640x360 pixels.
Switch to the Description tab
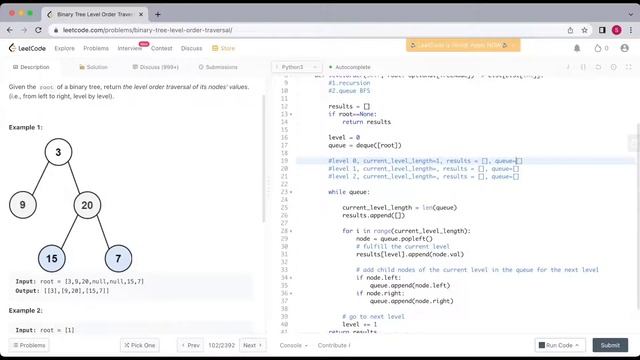pyautogui.click(x=31, y=67)
